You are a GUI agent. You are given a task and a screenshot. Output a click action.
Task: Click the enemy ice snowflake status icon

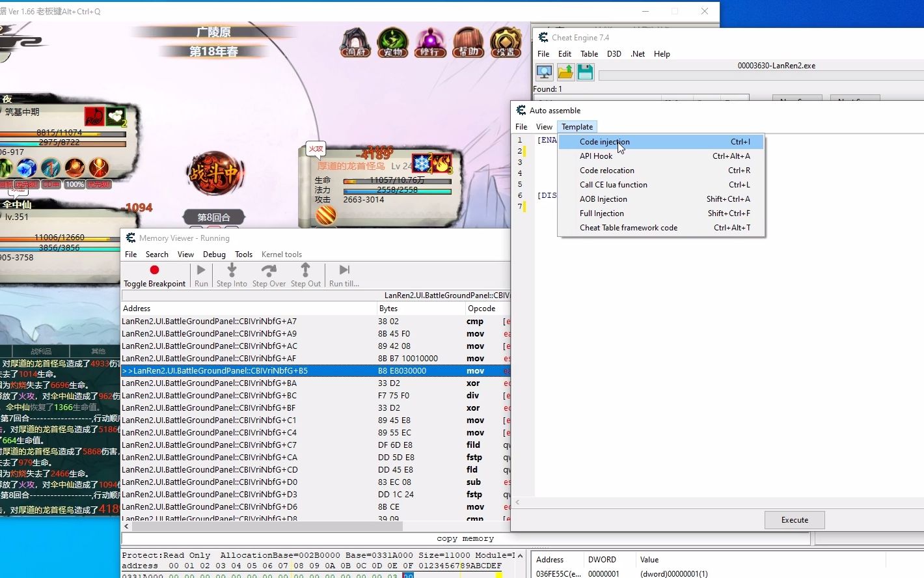tap(422, 163)
